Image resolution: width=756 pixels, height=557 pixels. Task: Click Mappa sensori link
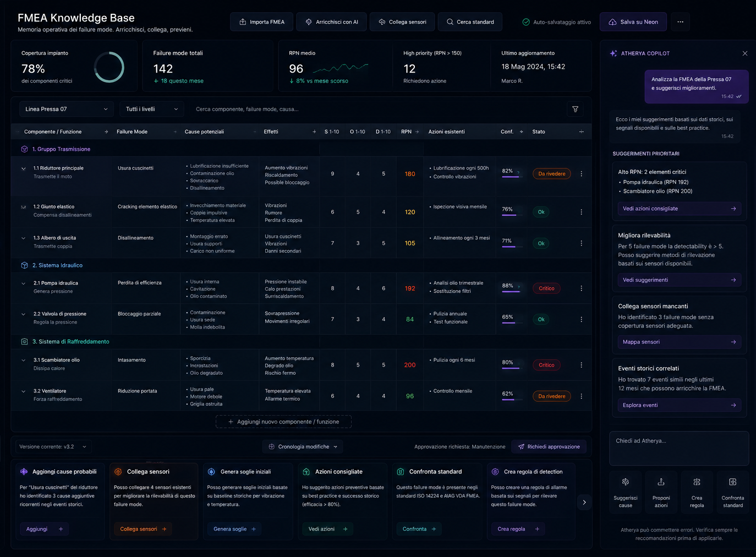(x=680, y=342)
